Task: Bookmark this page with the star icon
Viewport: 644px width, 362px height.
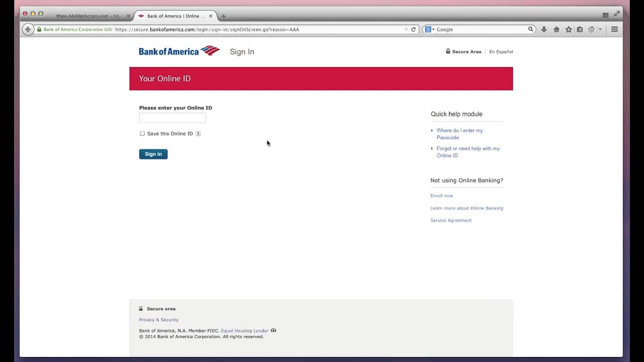Action: [569, 30]
